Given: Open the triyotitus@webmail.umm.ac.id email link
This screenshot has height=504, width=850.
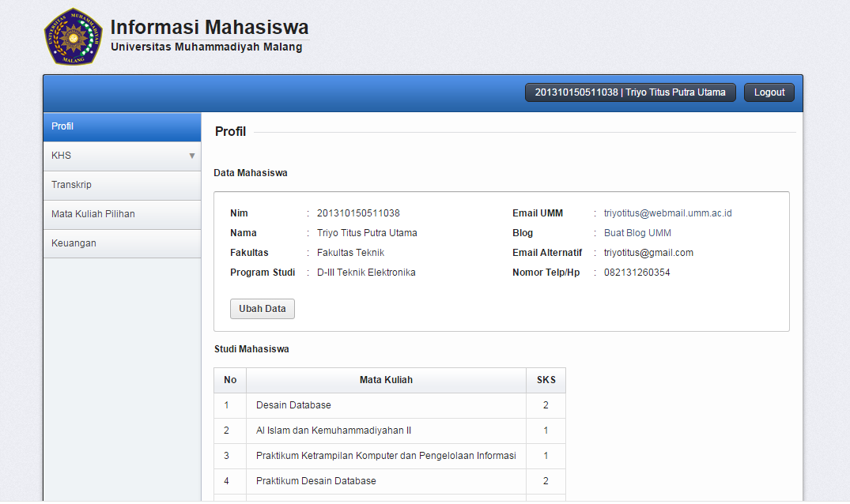Looking at the screenshot, I should pyautogui.click(x=668, y=213).
